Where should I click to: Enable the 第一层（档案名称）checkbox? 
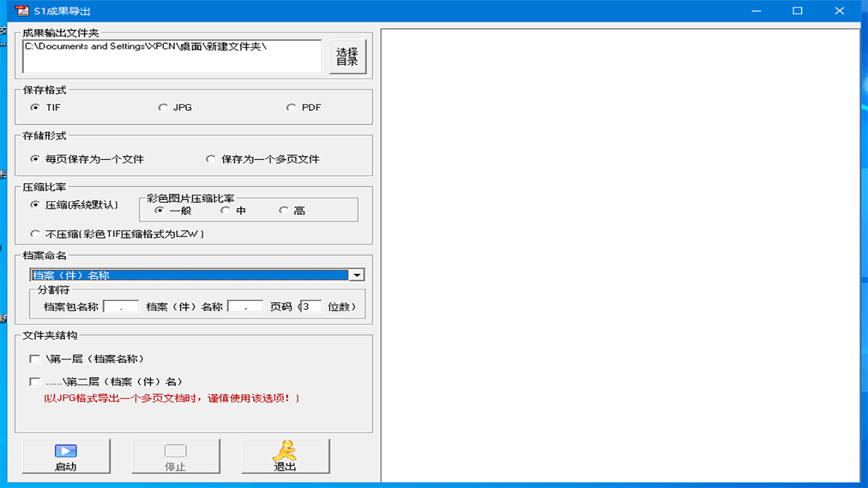tap(35, 359)
